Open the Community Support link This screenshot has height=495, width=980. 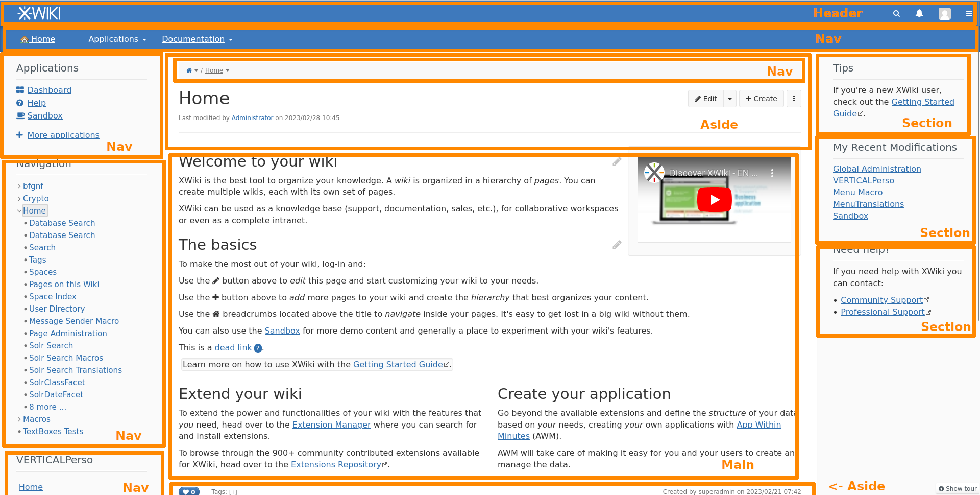pos(881,300)
